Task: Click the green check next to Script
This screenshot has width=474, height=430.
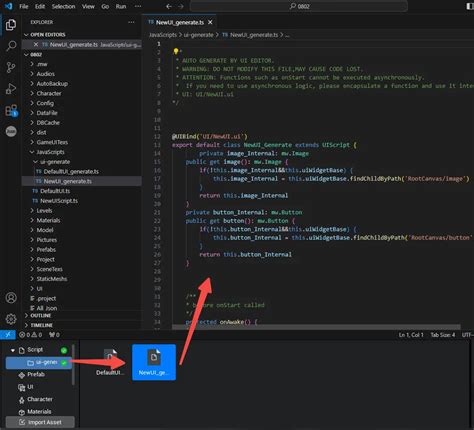Action: pyautogui.click(x=64, y=350)
